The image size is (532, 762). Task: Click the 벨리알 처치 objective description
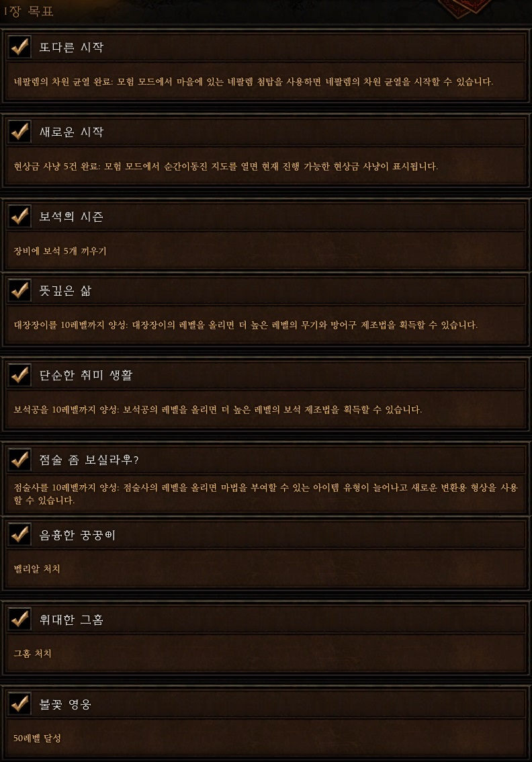[37, 568]
